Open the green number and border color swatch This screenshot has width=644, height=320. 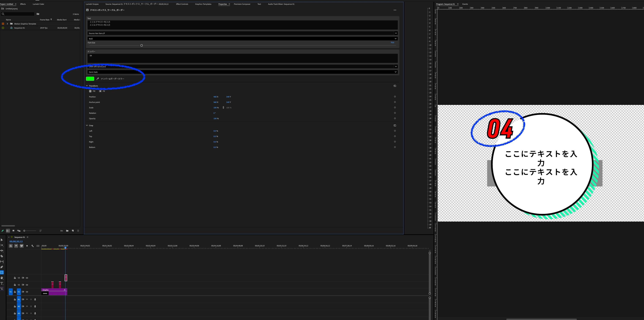(x=90, y=79)
